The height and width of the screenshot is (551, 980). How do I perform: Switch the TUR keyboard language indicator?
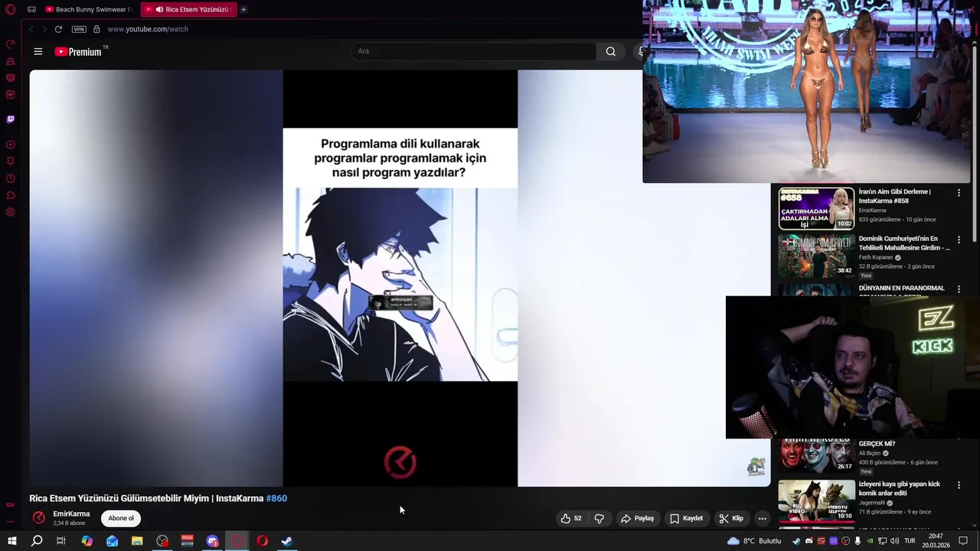point(910,541)
